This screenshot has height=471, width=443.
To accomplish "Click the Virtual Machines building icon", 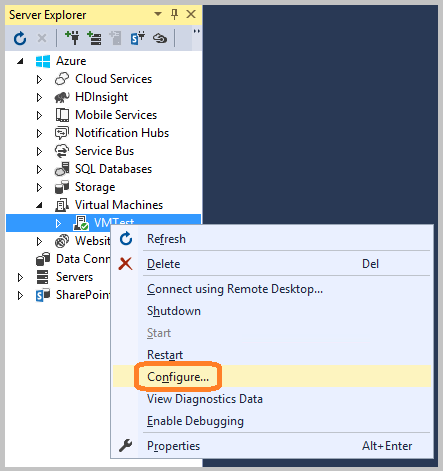I will click(x=62, y=205).
